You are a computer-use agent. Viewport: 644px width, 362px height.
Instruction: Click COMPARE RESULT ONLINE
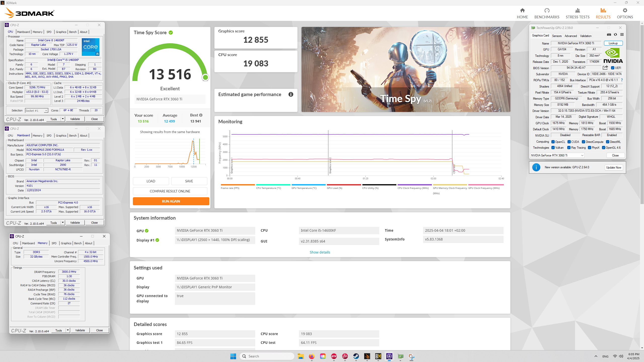pyautogui.click(x=170, y=191)
